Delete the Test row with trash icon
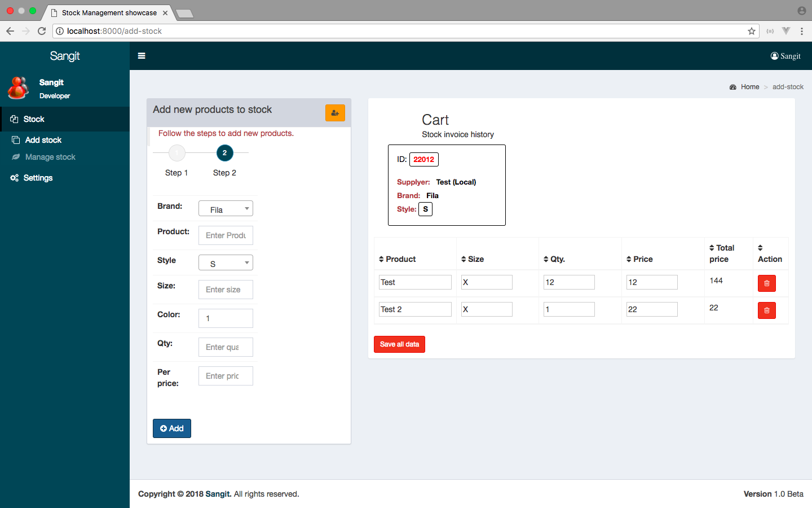812x508 pixels. [766, 283]
